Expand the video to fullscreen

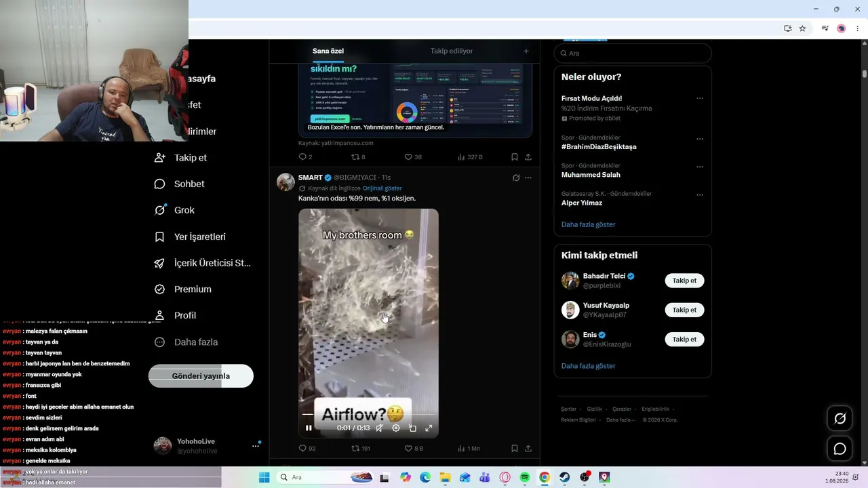(x=429, y=428)
